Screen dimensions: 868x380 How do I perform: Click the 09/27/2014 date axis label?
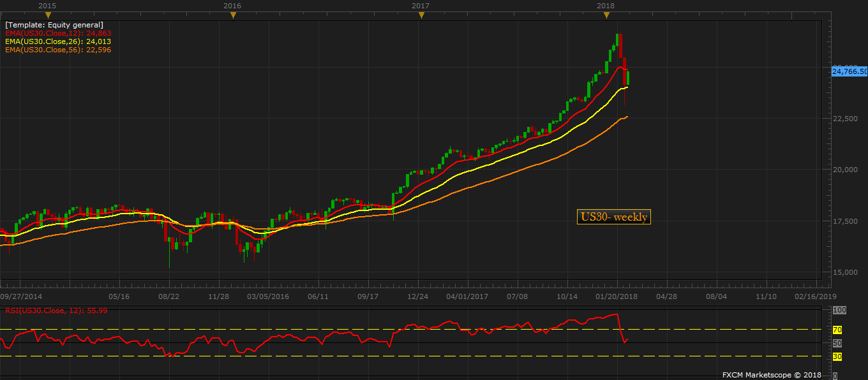tap(21, 296)
